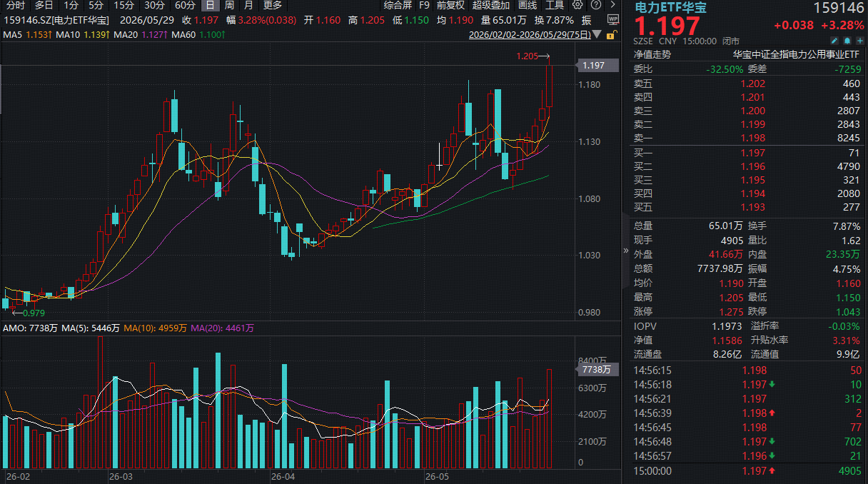
Task: Open the 工具 tools dropdown
Action: [x=555, y=5]
